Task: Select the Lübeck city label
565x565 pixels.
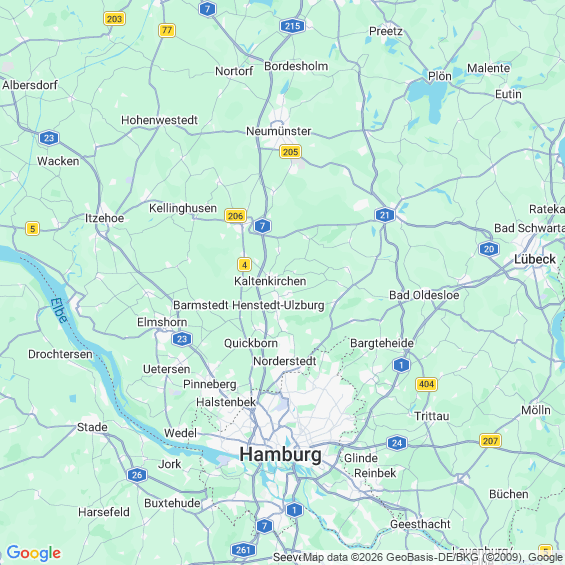Action: tap(535, 259)
